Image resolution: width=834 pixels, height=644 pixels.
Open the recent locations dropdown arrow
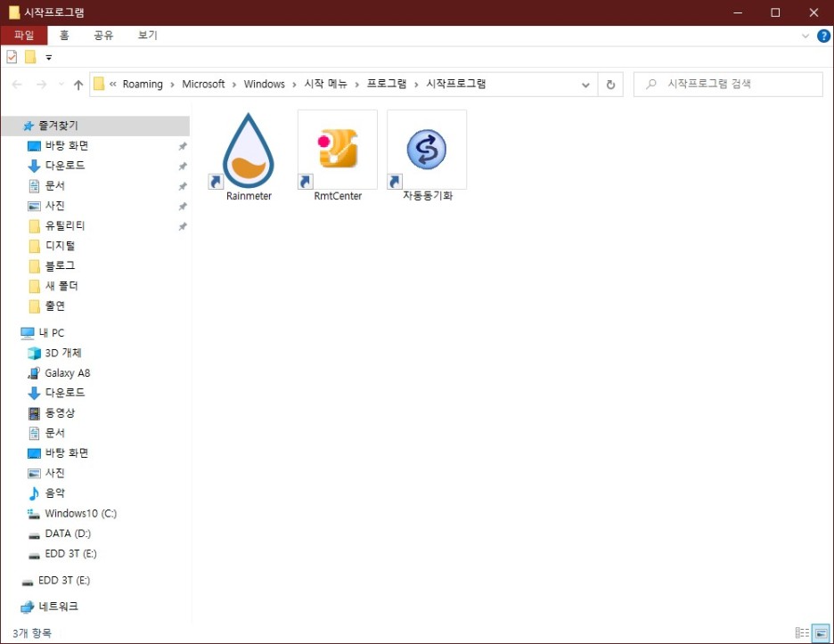tap(61, 85)
